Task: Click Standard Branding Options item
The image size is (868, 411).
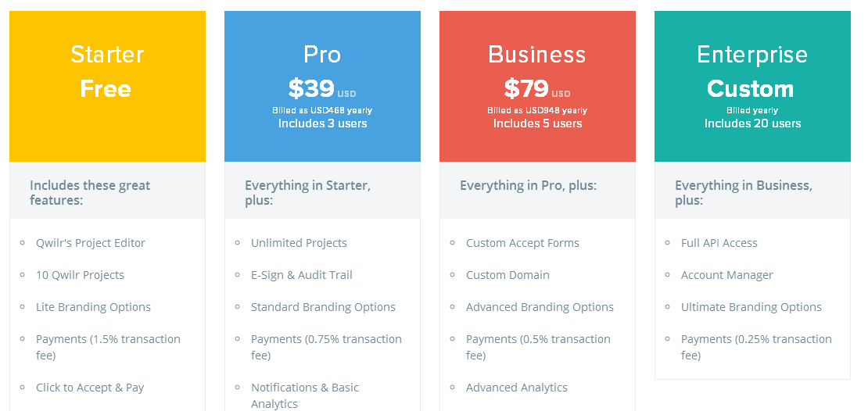Action: [323, 307]
